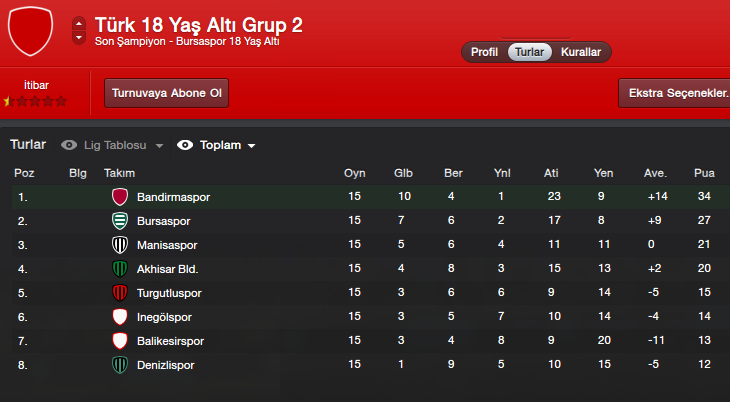Click the Balikesirspor shield badge icon
The image size is (730, 402).
coord(120,341)
